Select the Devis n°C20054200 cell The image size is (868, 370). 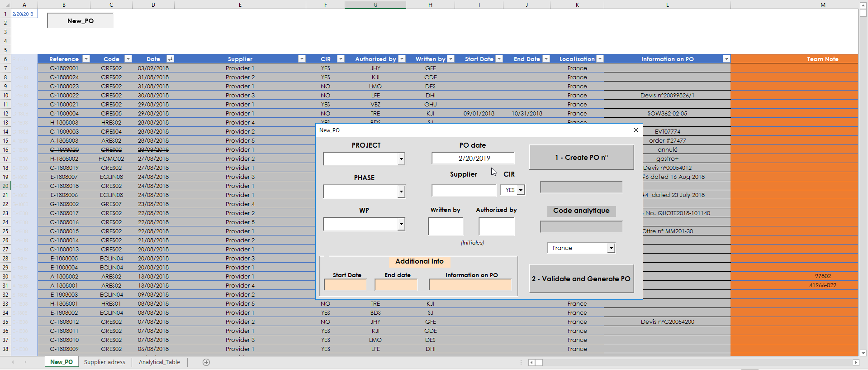click(667, 322)
